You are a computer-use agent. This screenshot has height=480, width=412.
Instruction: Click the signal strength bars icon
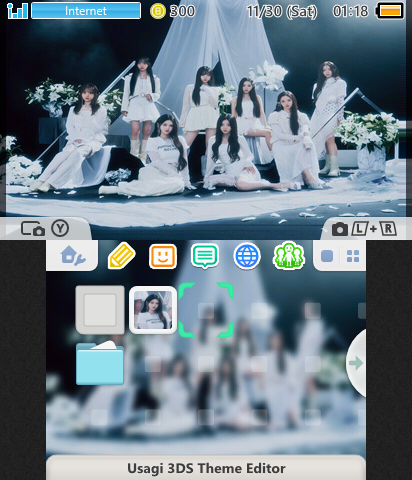click(x=17, y=11)
